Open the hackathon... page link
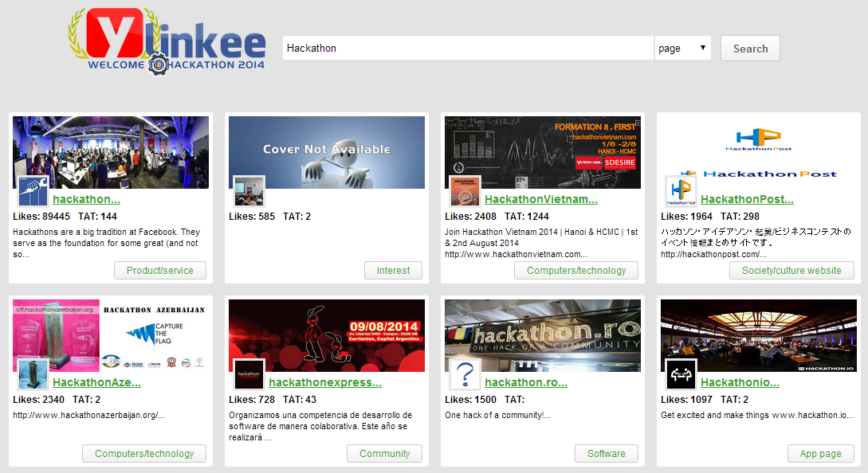The width and height of the screenshot is (868, 473). 86,199
